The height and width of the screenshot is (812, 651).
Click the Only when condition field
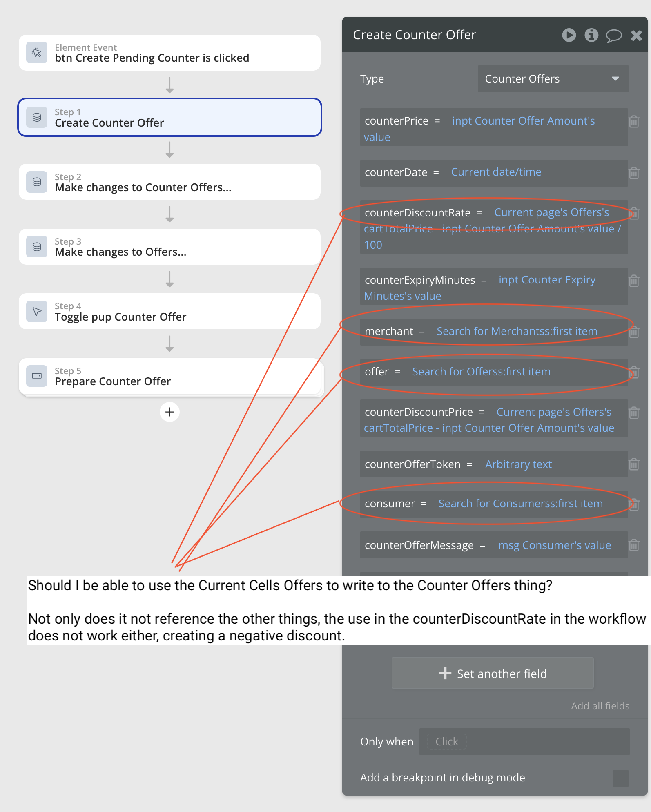click(x=524, y=741)
